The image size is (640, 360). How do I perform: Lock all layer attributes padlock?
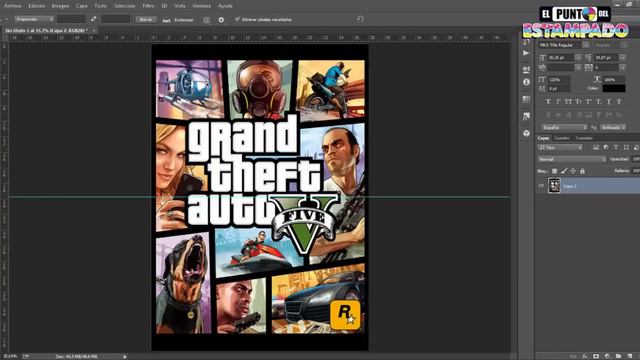[x=582, y=171]
